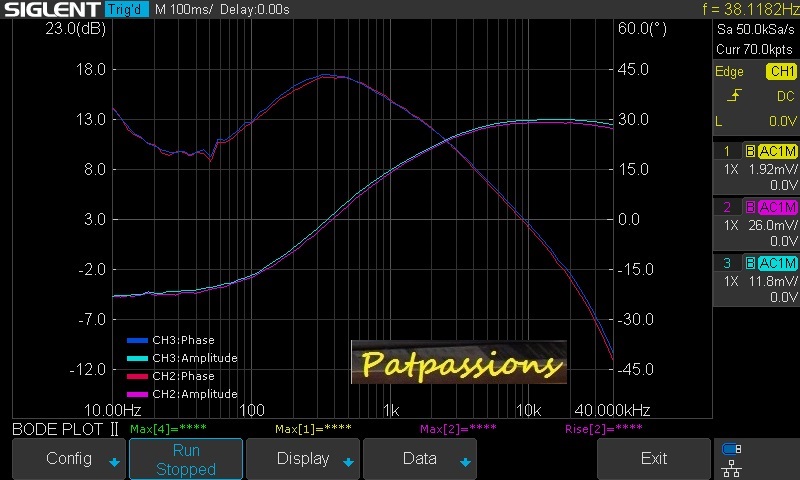800x480 pixels.
Task: Expand the Data dropdown arrow
Action: coord(464,462)
